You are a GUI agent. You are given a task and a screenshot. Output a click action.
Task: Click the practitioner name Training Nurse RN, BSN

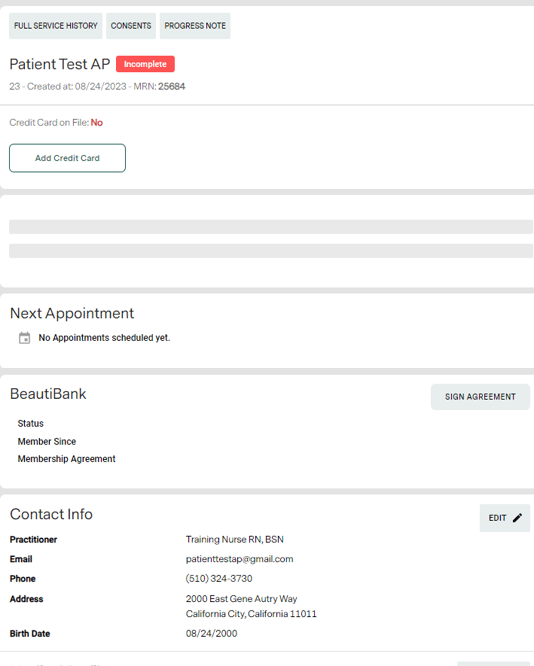[235, 539]
